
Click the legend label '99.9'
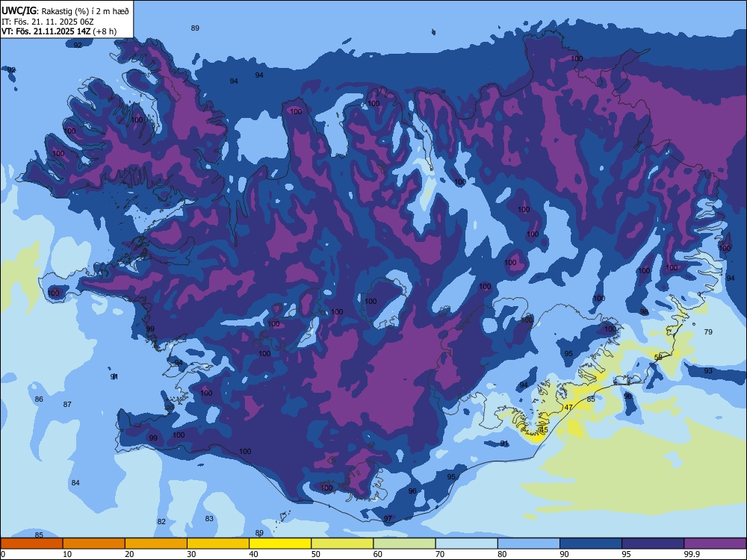pos(692,554)
